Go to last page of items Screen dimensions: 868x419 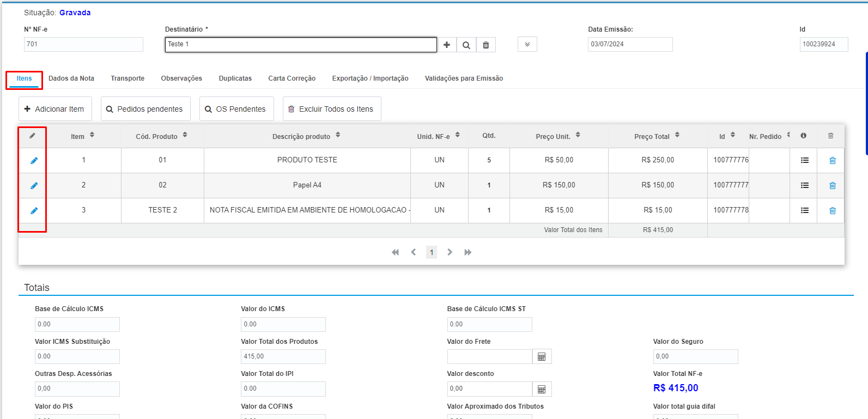[x=468, y=252]
